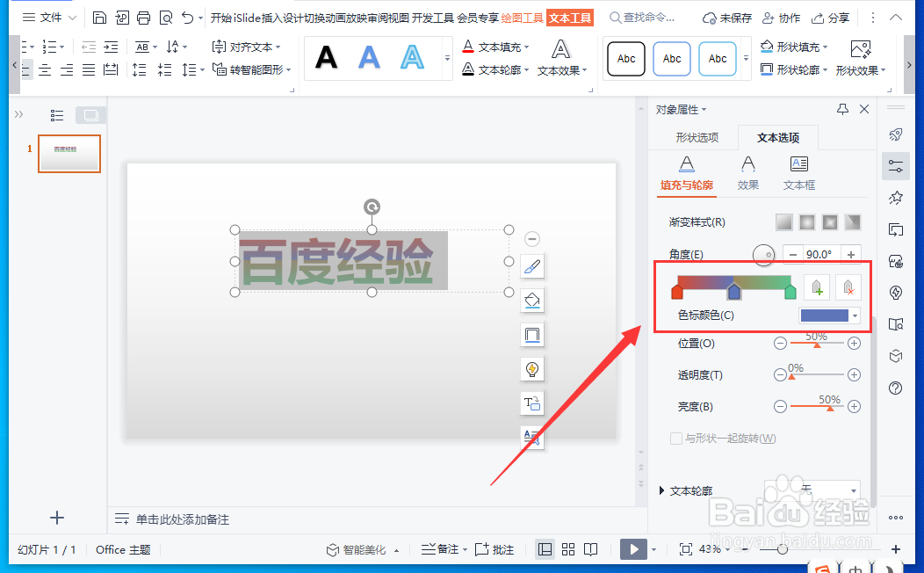Right align paragraph text
The height and width of the screenshot is (573, 924).
[67, 70]
